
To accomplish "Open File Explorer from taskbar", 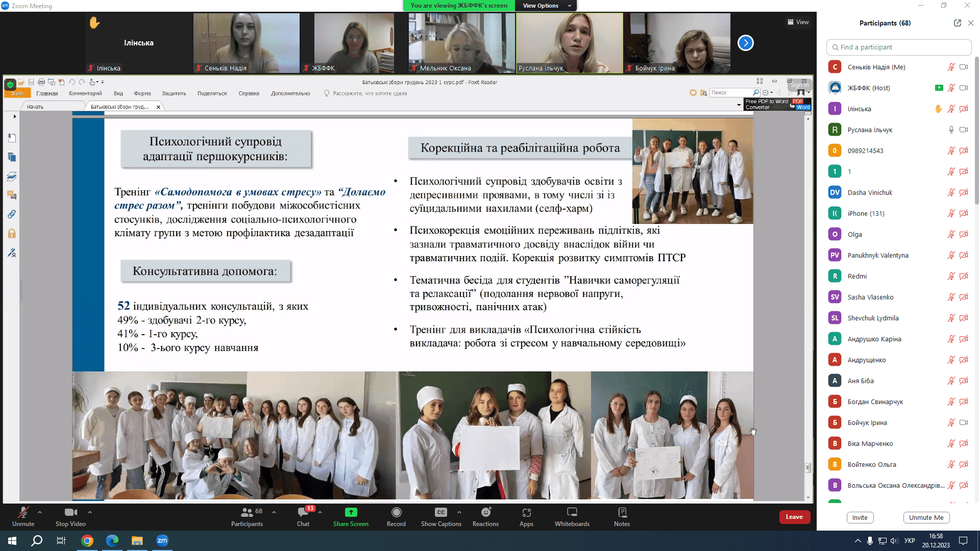I will click(x=137, y=541).
